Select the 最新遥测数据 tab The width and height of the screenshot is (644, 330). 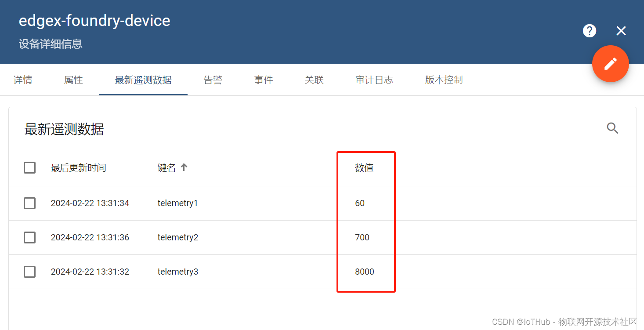click(x=143, y=80)
